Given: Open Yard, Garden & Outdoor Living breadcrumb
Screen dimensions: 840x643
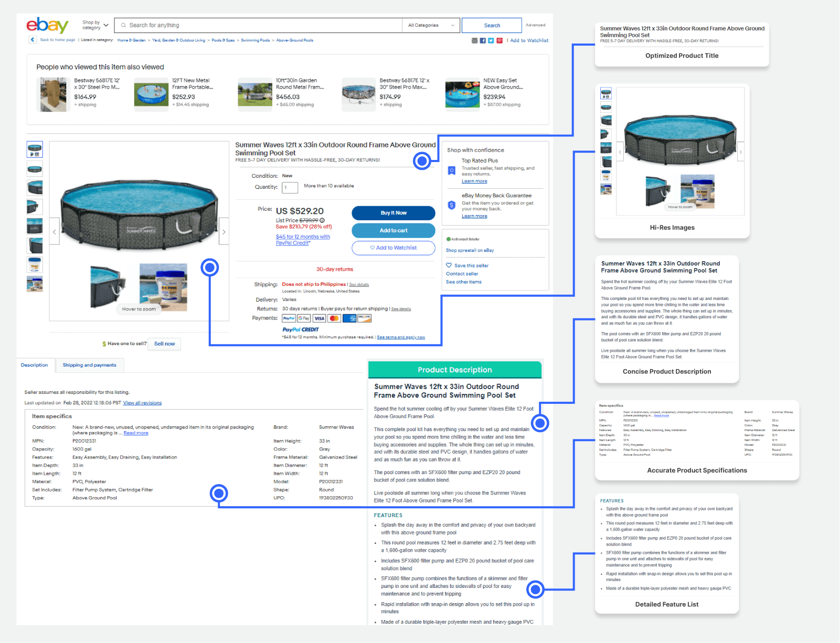Looking at the screenshot, I should pyautogui.click(x=179, y=40).
